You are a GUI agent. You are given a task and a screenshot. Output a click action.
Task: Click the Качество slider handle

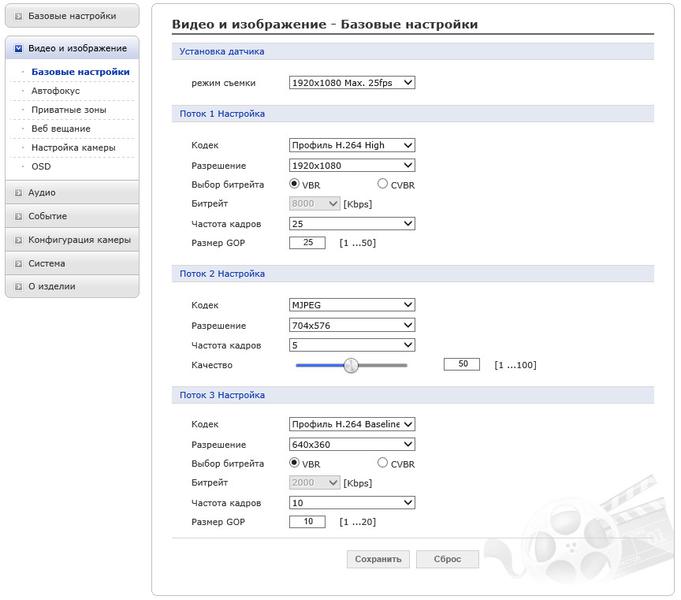(x=351, y=365)
